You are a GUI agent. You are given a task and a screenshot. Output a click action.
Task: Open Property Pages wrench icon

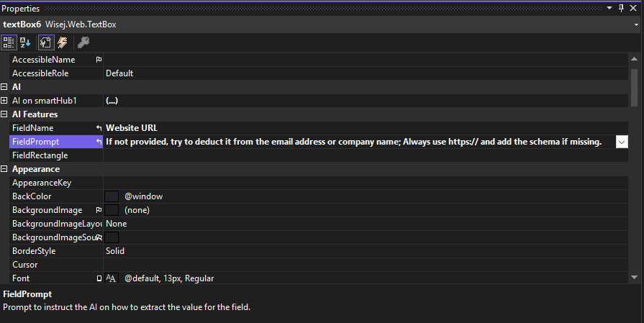pos(83,42)
